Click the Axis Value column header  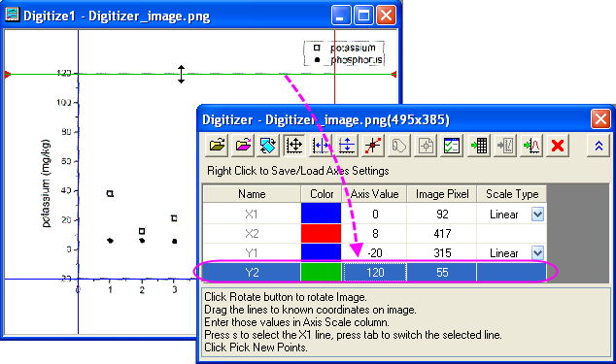click(374, 193)
